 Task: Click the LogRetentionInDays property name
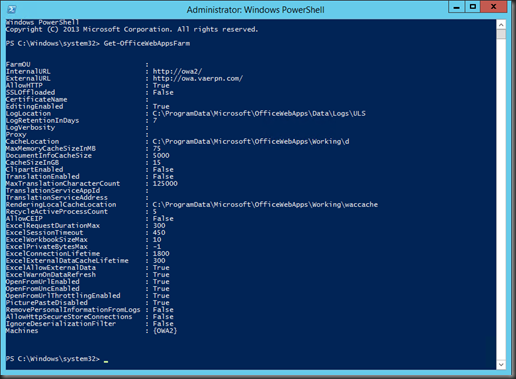pos(43,120)
